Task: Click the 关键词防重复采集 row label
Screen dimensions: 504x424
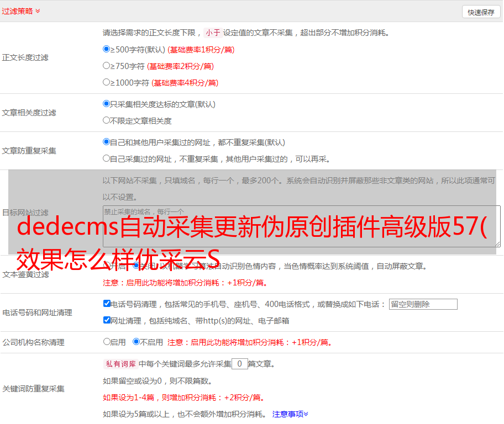Action: click(x=33, y=389)
